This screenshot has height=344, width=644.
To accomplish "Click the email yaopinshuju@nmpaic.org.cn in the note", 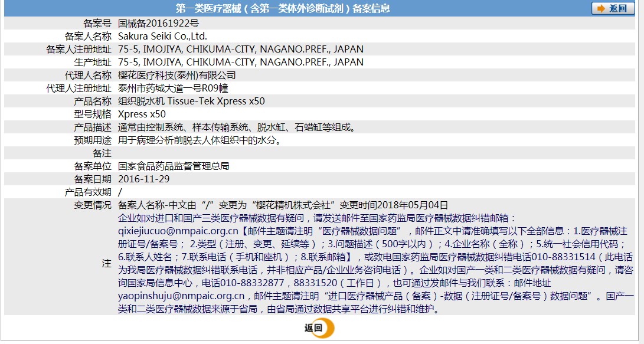I will click(x=181, y=296).
